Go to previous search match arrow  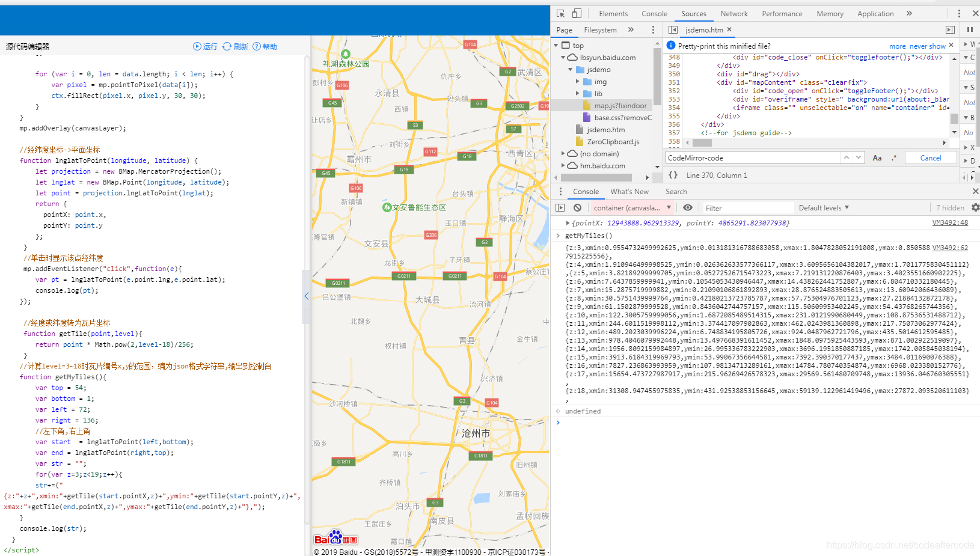[847, 157]
